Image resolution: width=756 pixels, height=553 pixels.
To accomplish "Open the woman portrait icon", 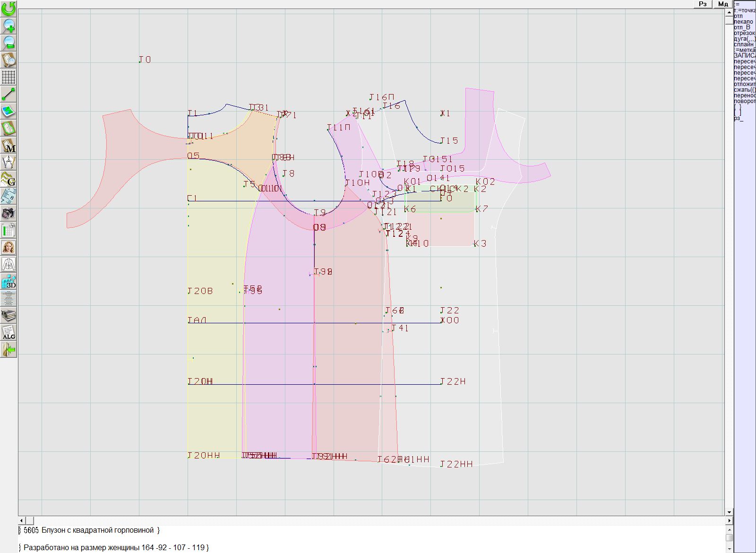I will [x=9, y=247].
